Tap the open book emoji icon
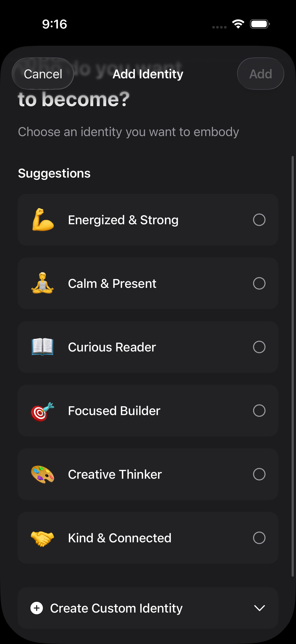The width and height of the screenshot is (296, 644). (x=42, y=347)
